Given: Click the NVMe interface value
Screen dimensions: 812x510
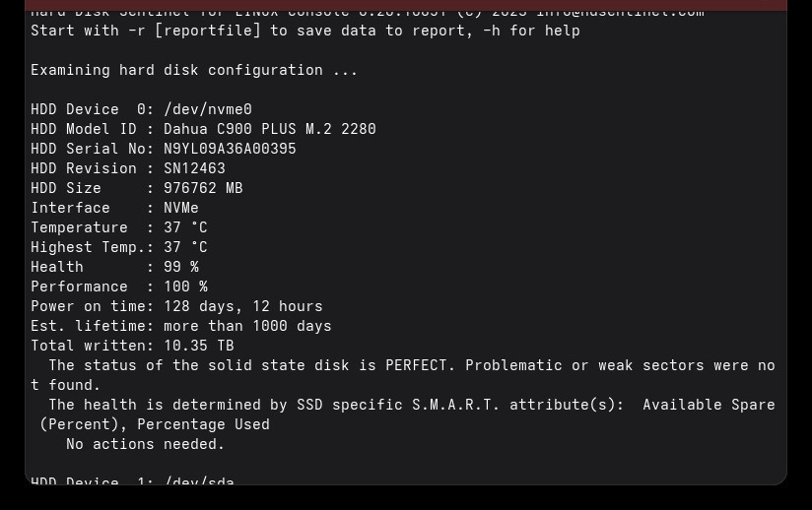Looking at the screenshot, I should 181,208.
